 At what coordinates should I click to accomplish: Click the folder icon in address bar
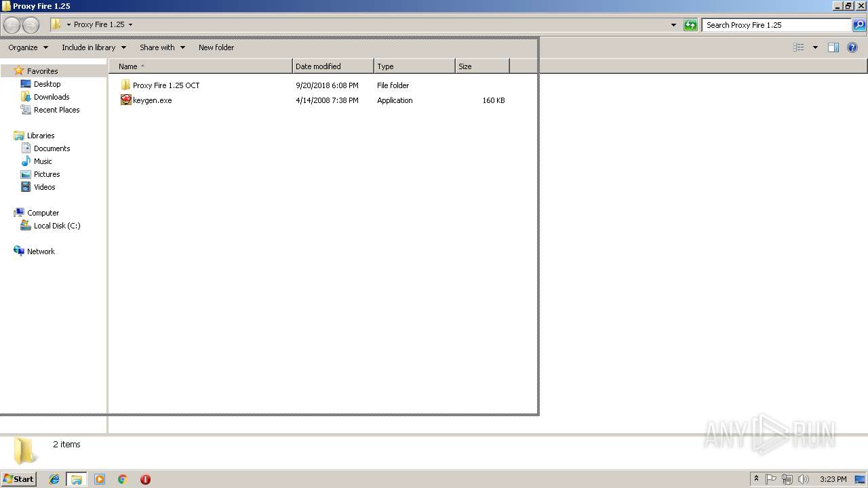coord(56,24)
